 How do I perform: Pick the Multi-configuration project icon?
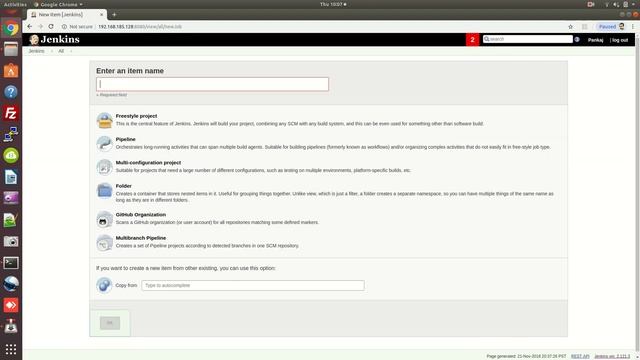coord(104,167)
